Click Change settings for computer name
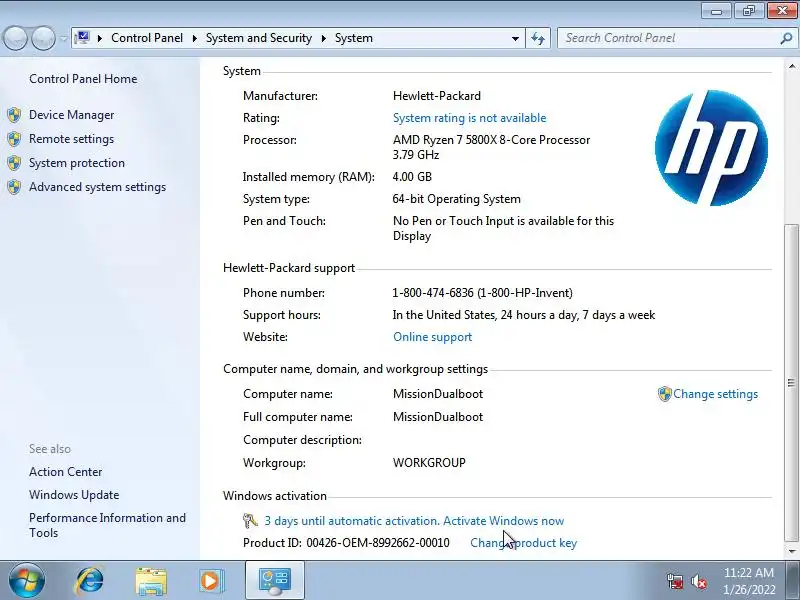 click(715, 394)
